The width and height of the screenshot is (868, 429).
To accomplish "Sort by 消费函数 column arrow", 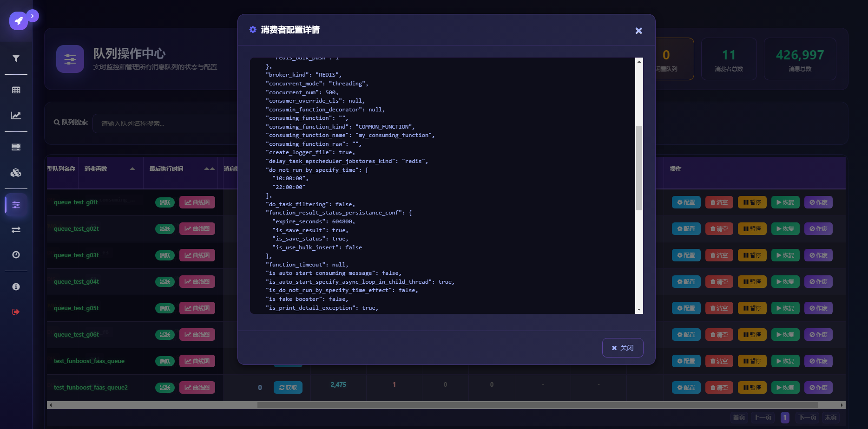I will pyautogui.click(x=132, y=169).
